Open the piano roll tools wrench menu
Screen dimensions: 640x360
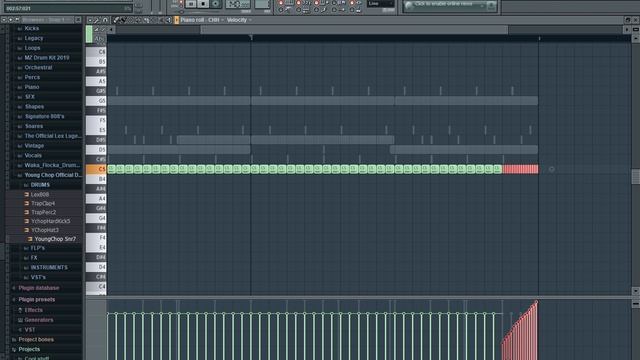click(x=98, y=20)
